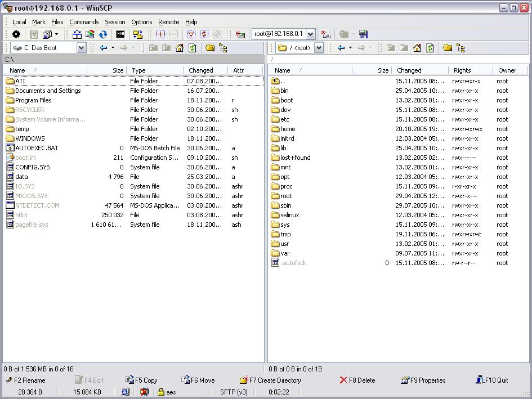Sort remote panel by Owner column

(510, 70)
